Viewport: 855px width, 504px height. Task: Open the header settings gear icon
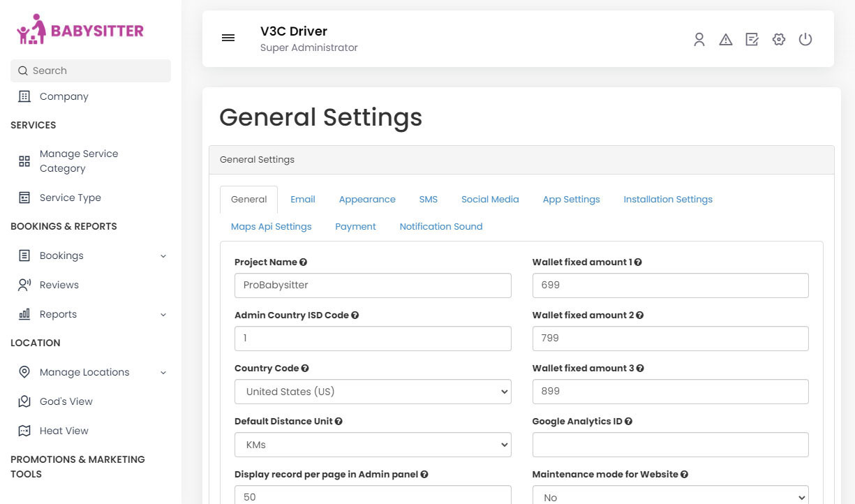778,39
